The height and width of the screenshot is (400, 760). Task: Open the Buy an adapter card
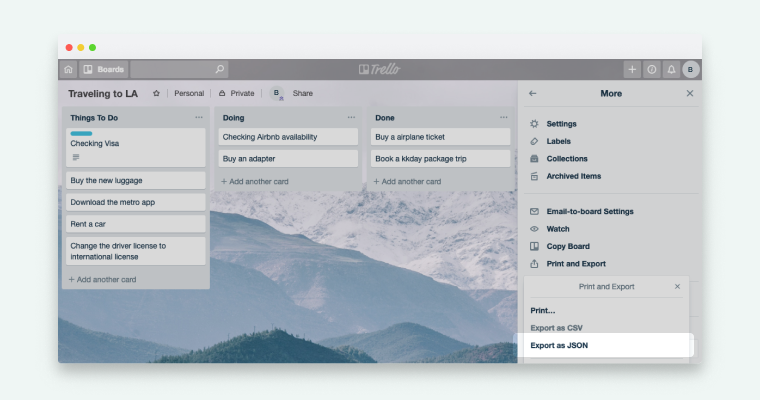click(288, 159)
